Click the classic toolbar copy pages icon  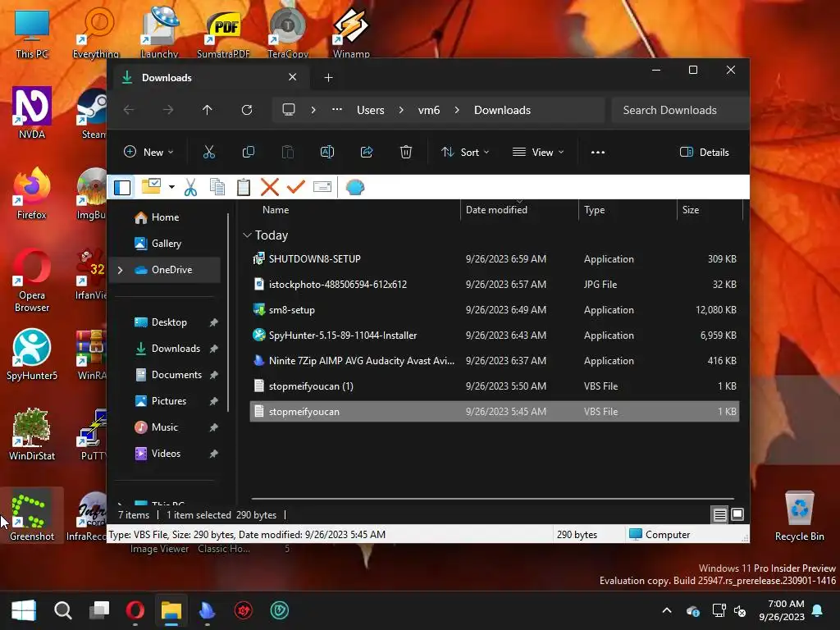point(217,187)
